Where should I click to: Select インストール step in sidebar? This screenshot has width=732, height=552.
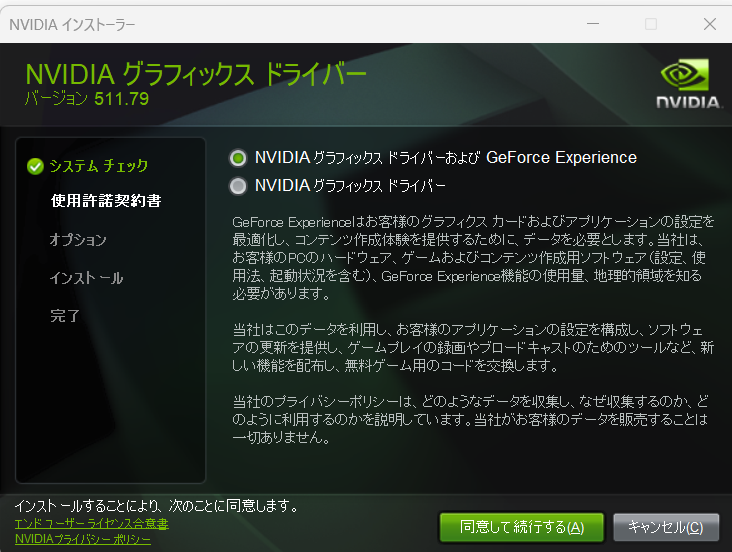[x=86, y=278]
